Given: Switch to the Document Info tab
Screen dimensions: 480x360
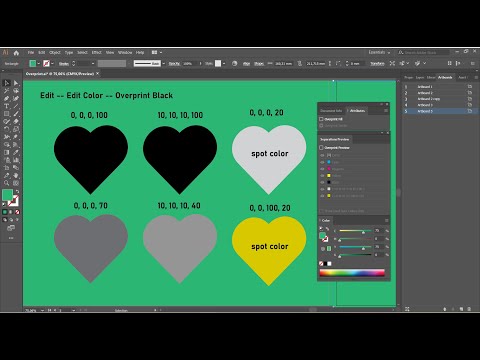Looking at the screenshot, I should tap(331, 111).
